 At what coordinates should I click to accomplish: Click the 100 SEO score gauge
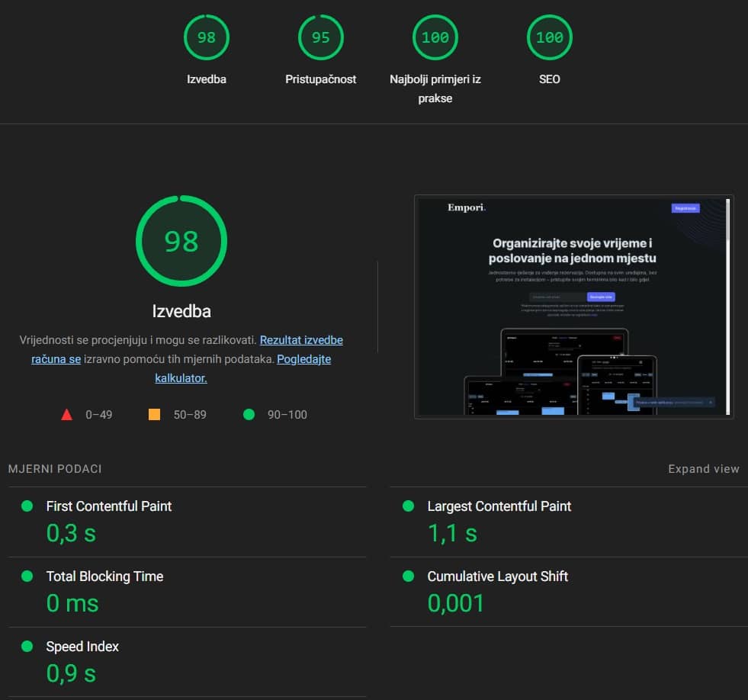tap(549, 37)
